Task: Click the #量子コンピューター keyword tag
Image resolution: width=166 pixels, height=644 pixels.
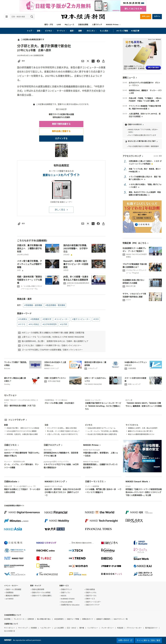Action: (81, 319)
